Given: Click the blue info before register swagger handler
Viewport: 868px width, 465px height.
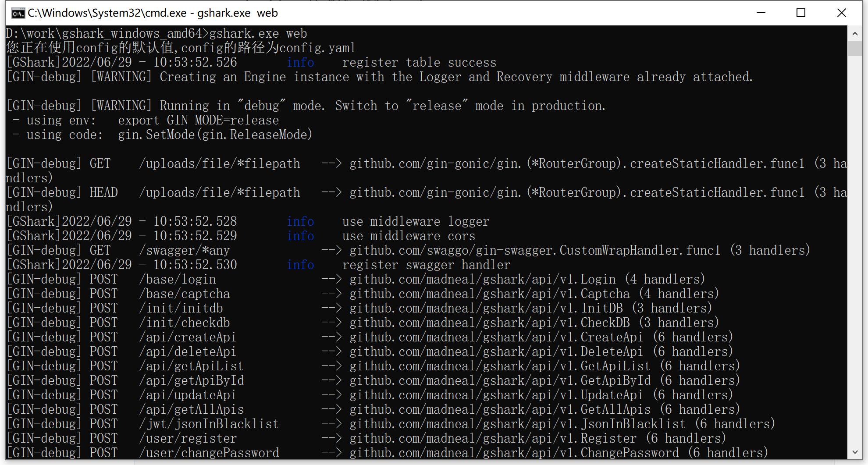Looking at the screenshot, I should pyautogui.click(x=300, y=265).
